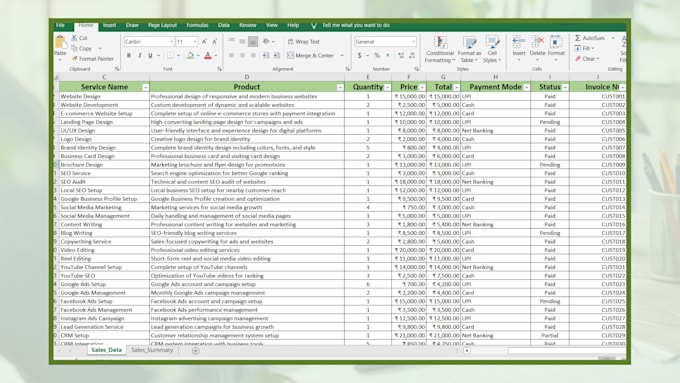Switch to the Data ribbon tab

click(x=224, y=25)
